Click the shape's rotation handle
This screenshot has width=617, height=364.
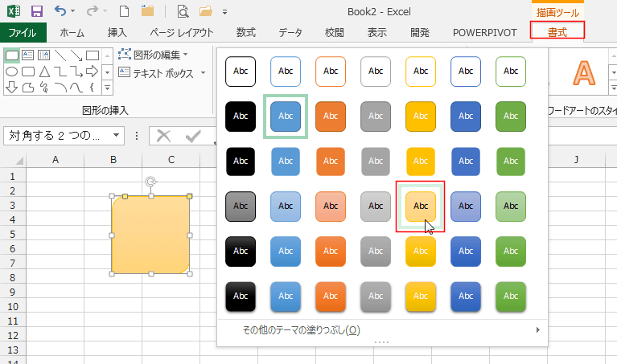click(150, 182)
